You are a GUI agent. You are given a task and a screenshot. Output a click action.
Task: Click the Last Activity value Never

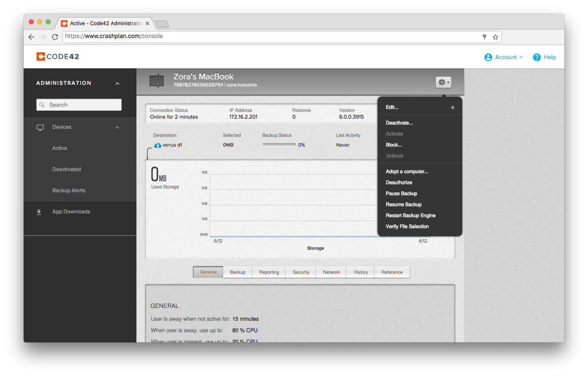pos(343,145)
